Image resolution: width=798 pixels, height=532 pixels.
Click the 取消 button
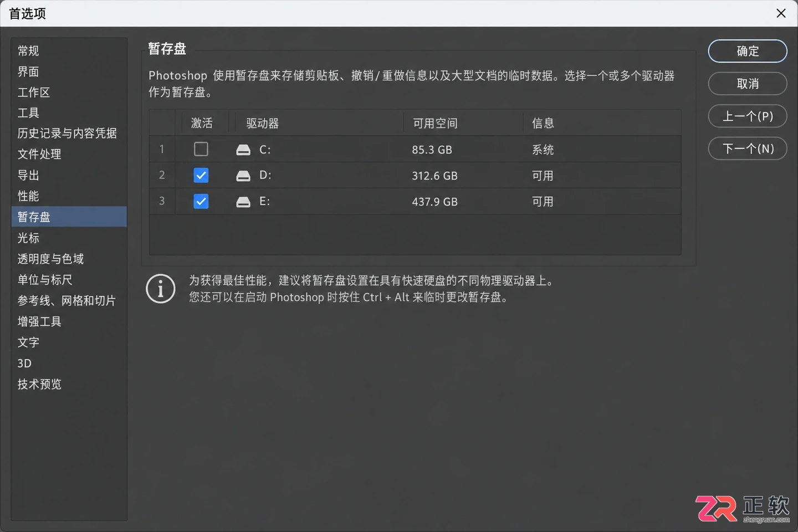(x=748, y=84)
